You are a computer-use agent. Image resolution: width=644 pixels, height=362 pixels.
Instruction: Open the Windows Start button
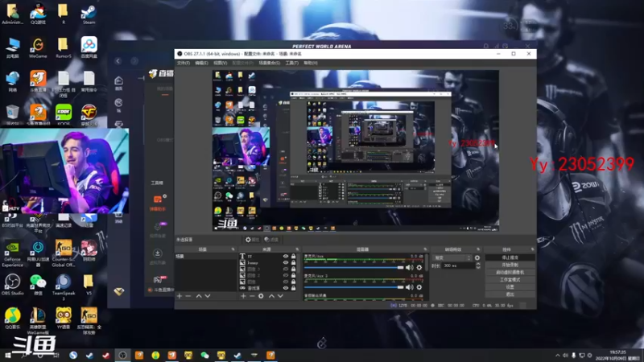(8, 356)
